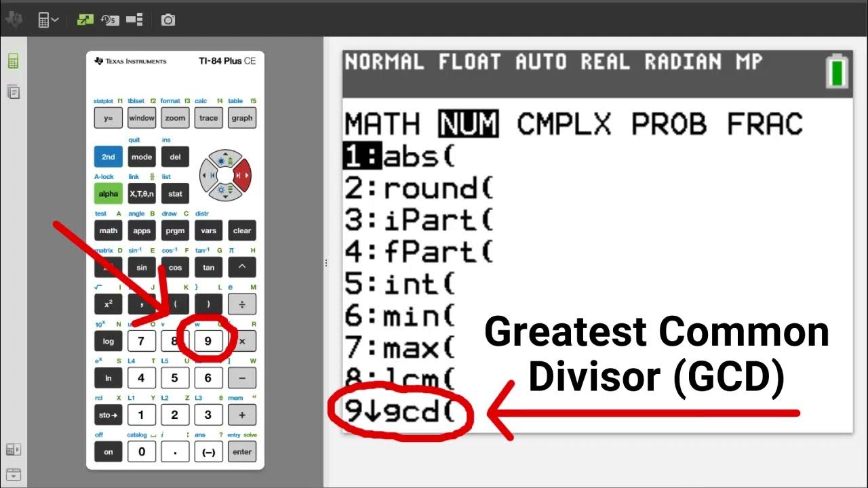Open the calculator model dropdown in toolbar
Screen dimensions: 868x488
(x=48, y=20)
